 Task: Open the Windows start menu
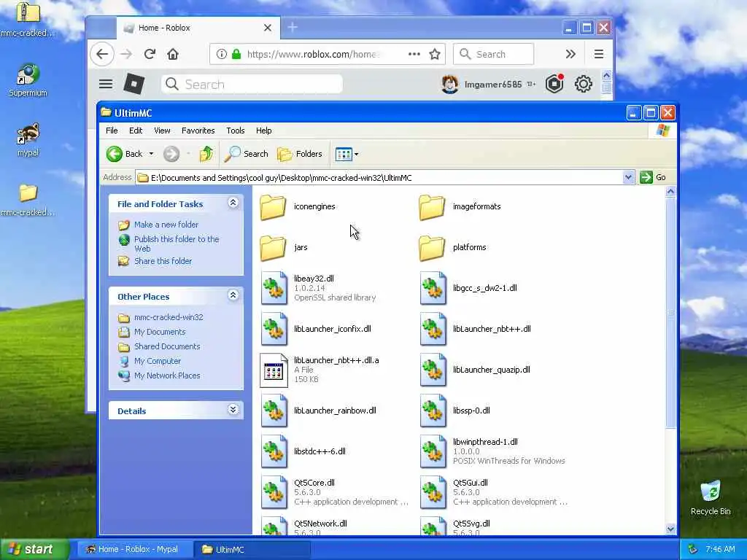34,550
